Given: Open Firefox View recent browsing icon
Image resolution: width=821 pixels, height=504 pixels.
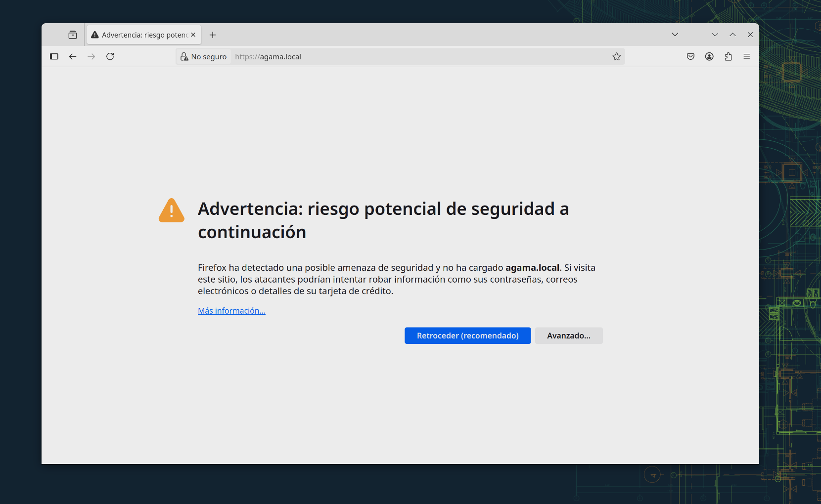Looking at the screenshot, I should 73,35.
